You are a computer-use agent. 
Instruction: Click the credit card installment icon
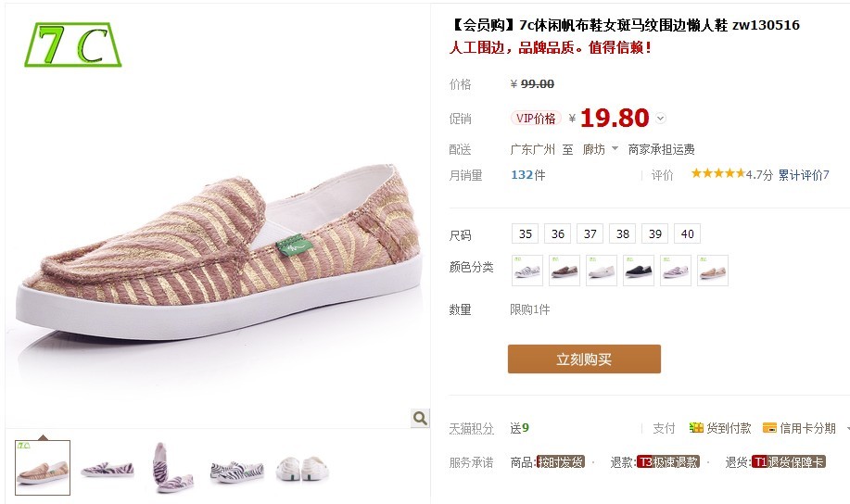769,428
